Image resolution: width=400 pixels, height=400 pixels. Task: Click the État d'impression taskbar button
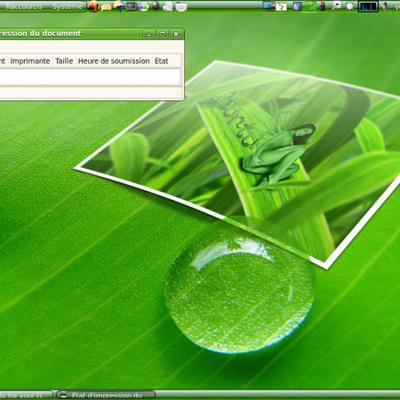click(105, 395)
